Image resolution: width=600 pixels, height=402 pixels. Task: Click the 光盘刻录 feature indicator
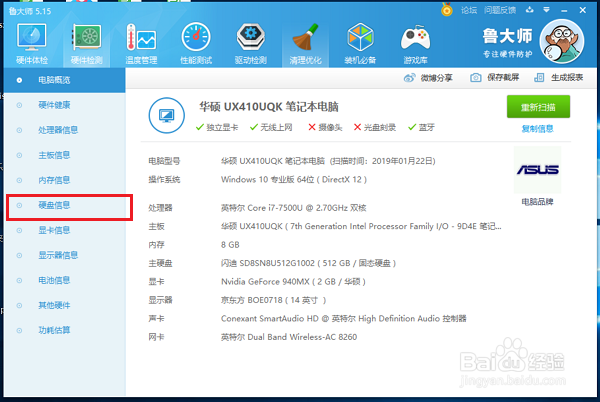(375, 127)
